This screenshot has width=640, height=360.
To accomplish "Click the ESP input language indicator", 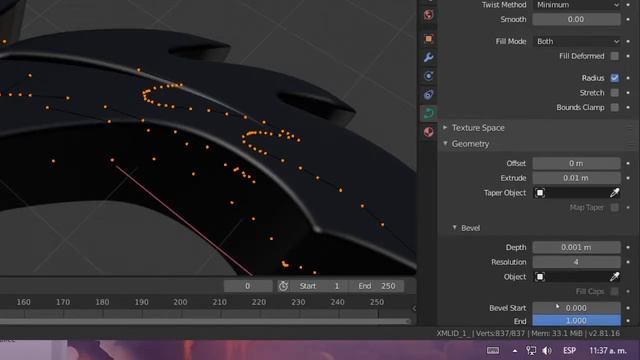I will tap(569, 351).
